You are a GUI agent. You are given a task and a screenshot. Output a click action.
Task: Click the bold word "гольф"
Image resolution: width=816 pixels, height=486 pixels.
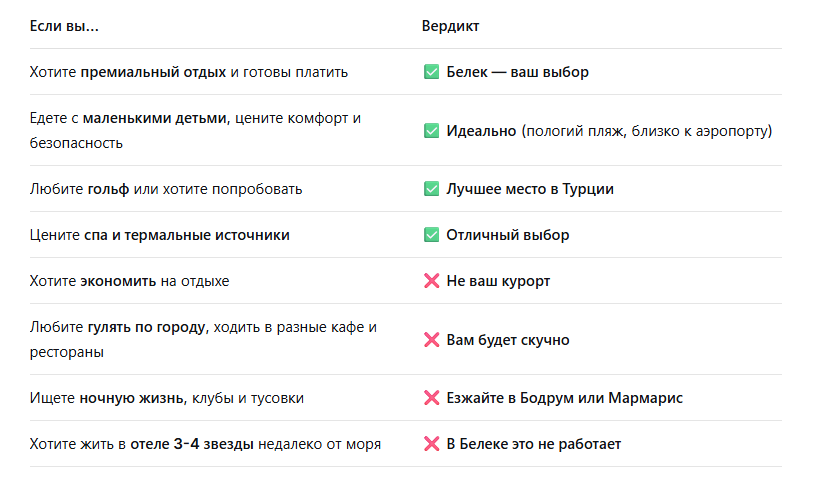click(x=108, y=189)
